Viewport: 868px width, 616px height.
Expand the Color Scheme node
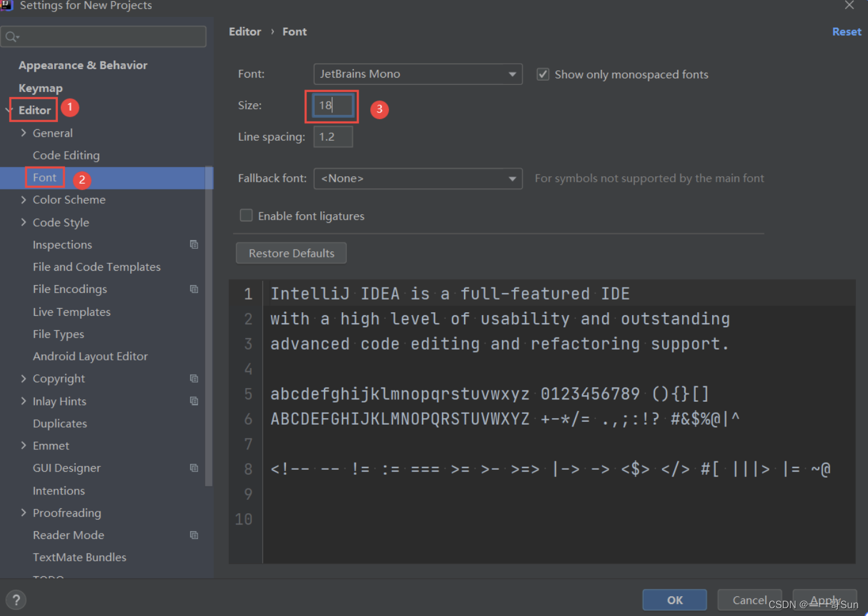(x=23, y=199)
